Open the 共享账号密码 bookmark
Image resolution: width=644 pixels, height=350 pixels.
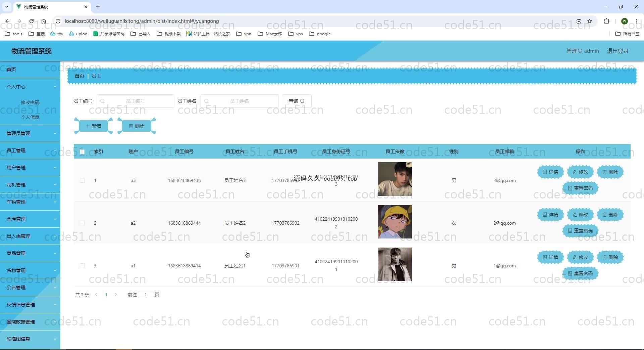[109, 34]
